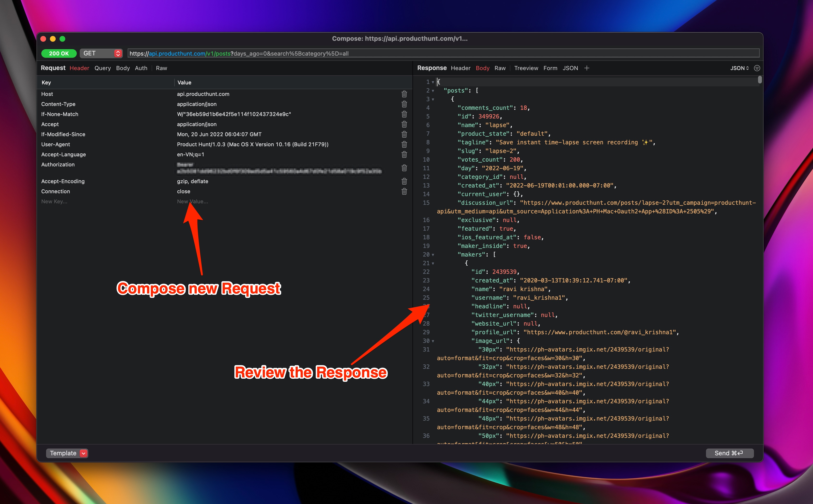Click the 200 OK status badge
813x504 pixels.
click(x=59, y=53)
